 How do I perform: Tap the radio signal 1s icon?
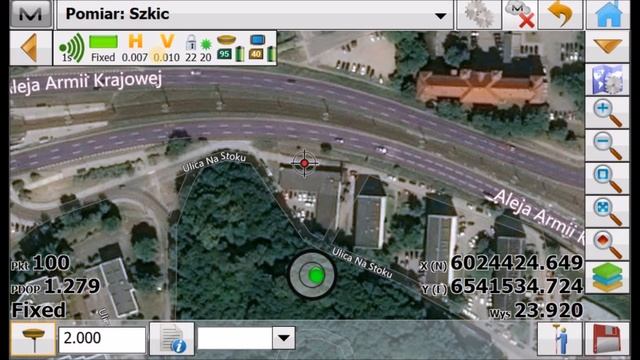(x=71, y=48)
